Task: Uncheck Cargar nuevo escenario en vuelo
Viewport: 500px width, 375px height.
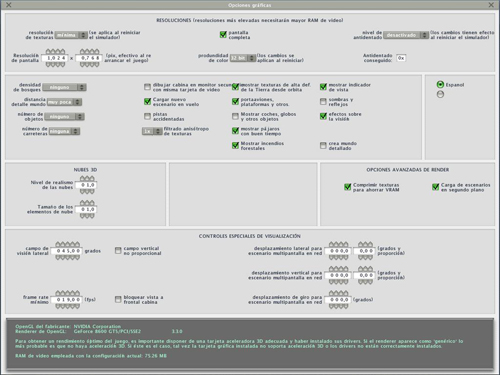Action: point(147,101)
